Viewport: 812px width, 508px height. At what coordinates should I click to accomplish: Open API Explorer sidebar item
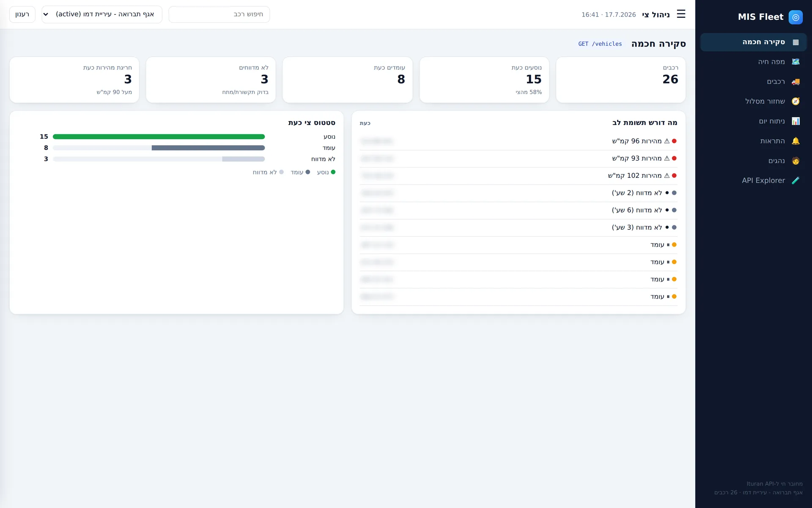[754, 180]
